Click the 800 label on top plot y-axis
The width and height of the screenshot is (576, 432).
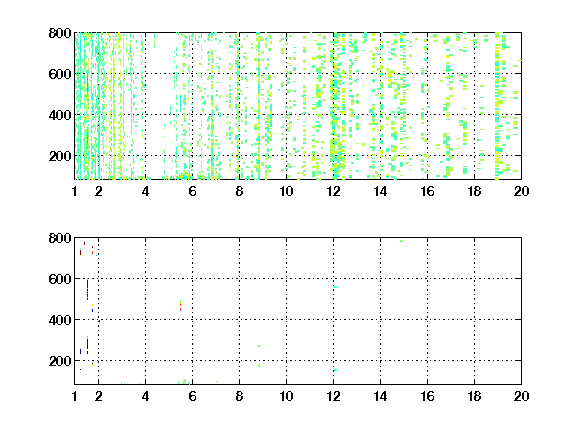coord(60,33)
